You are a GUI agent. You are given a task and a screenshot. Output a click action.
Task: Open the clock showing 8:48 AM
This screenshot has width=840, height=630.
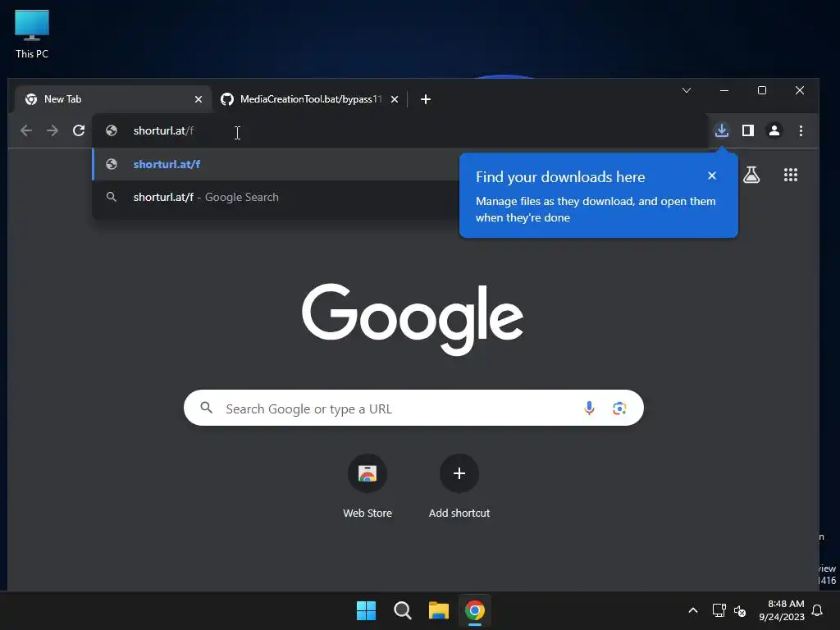coord(782,610)
